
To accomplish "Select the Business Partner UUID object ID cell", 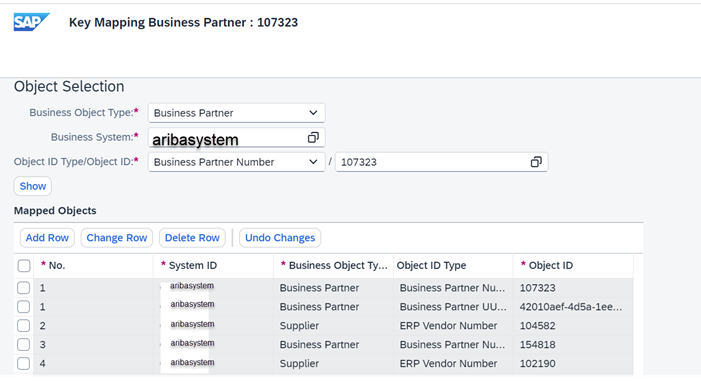I will tap(573, 307).
